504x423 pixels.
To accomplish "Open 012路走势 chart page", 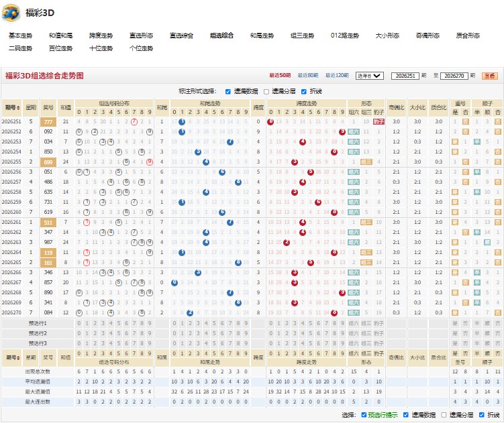I will (x=345, y=36).
